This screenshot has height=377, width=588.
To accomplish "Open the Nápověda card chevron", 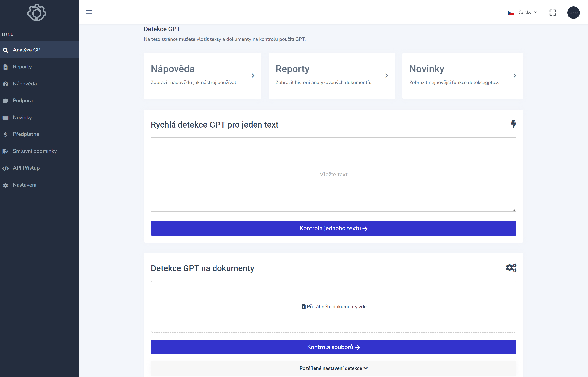I will click(x=253, y=76).
